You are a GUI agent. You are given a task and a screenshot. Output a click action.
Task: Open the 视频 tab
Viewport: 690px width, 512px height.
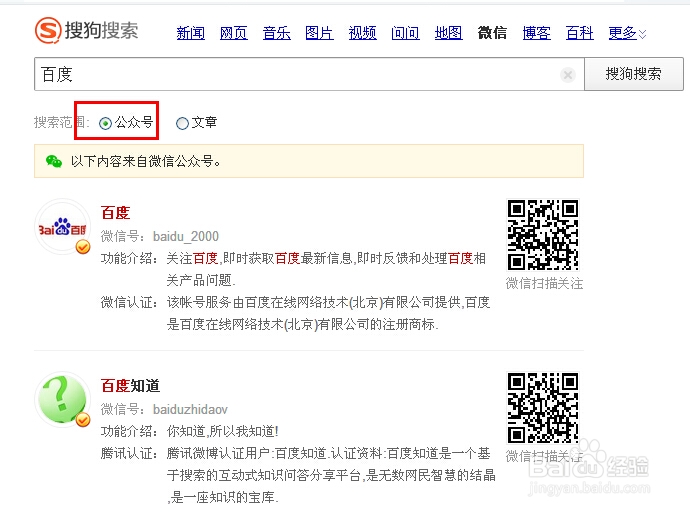[363, 33]
